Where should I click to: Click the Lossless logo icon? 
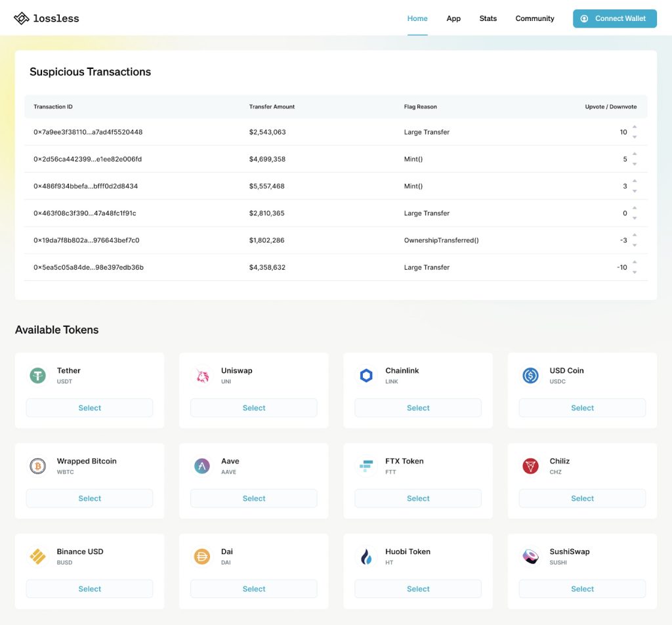tap(22, 18)
